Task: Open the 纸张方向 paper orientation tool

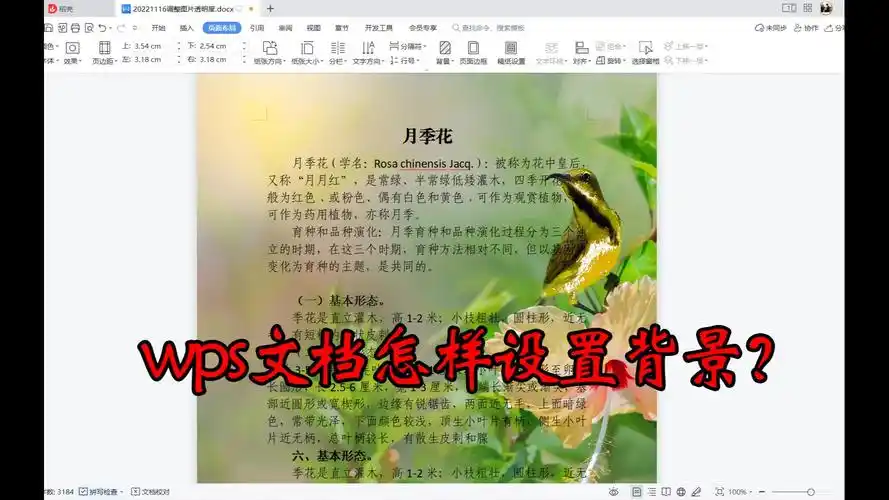Action: 269,53
